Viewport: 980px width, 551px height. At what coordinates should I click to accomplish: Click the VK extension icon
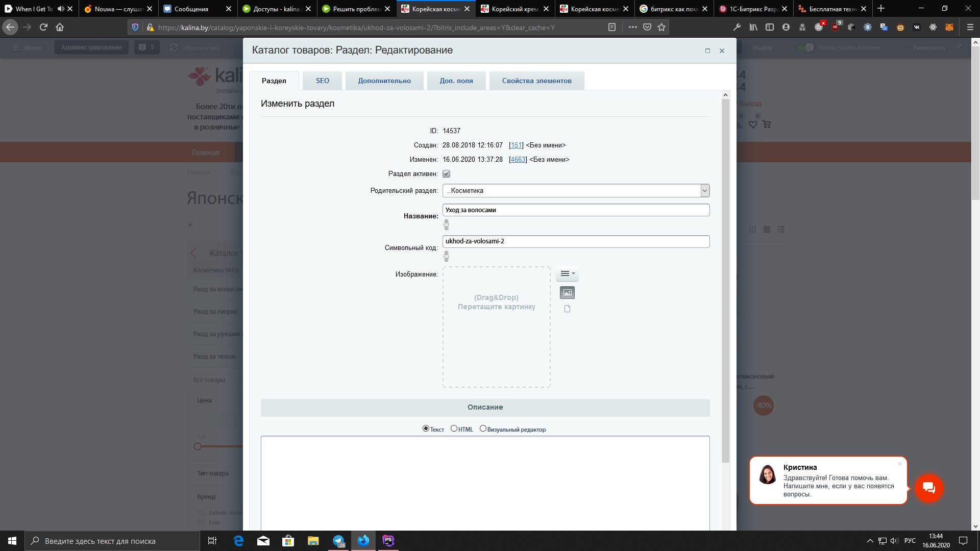point(917,27)
